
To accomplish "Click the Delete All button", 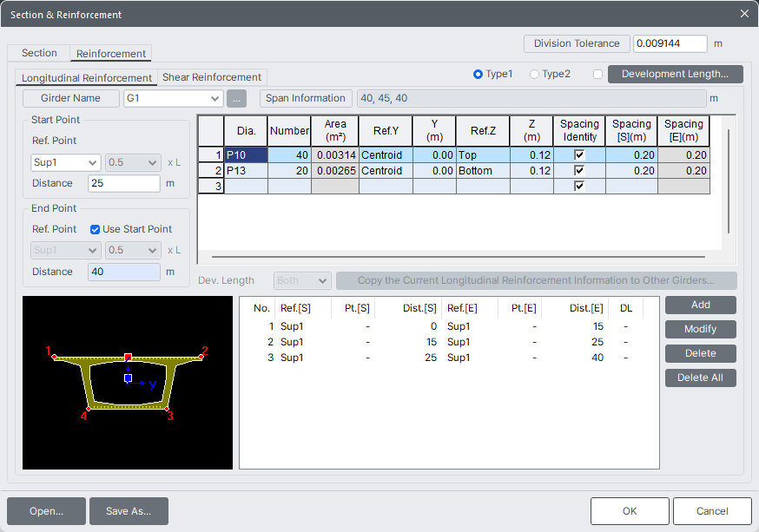I will 700,378.
